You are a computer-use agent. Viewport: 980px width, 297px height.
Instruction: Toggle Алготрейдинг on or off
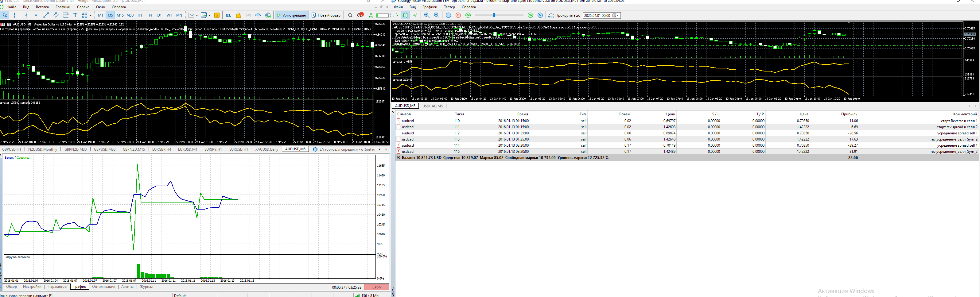(x=292, y=15)
